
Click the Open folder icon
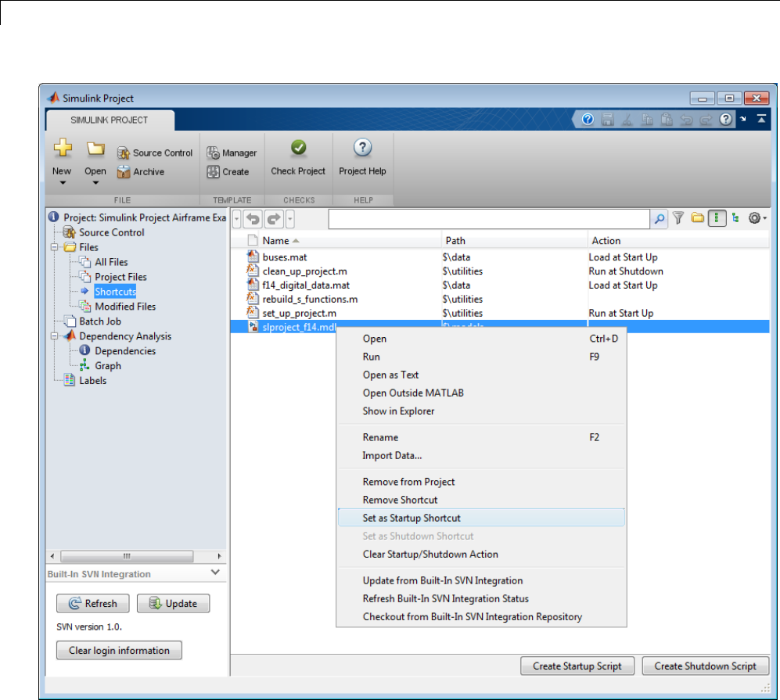pyautogui.click(x=95, y=148)
